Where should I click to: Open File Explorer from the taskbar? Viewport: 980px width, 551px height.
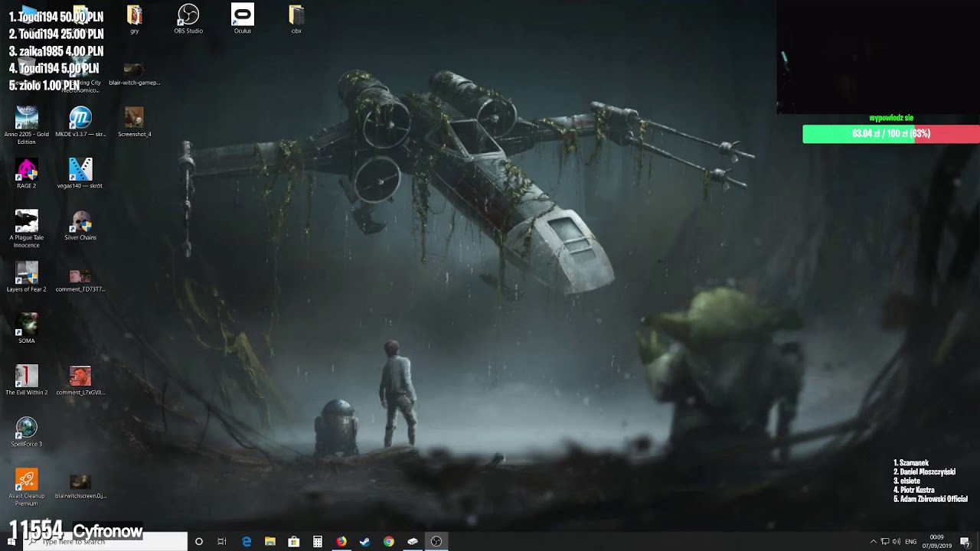[x=270, y=541]
